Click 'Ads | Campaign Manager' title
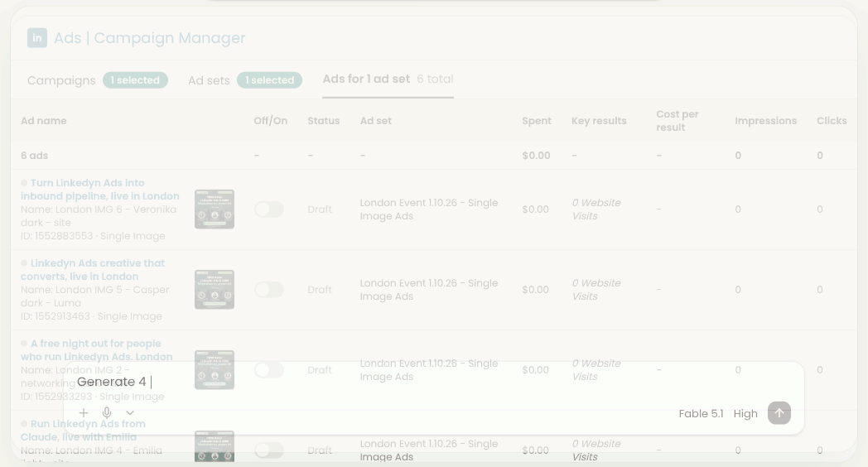 [149, 37]
